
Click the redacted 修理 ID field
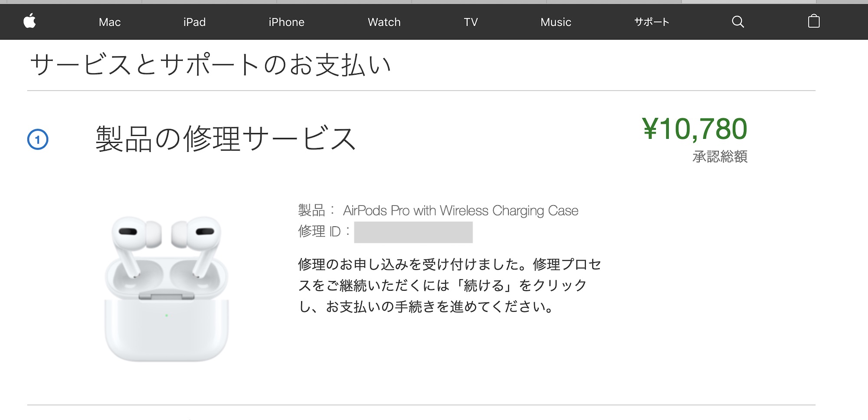pyautogui.click(x=413, y=232)
